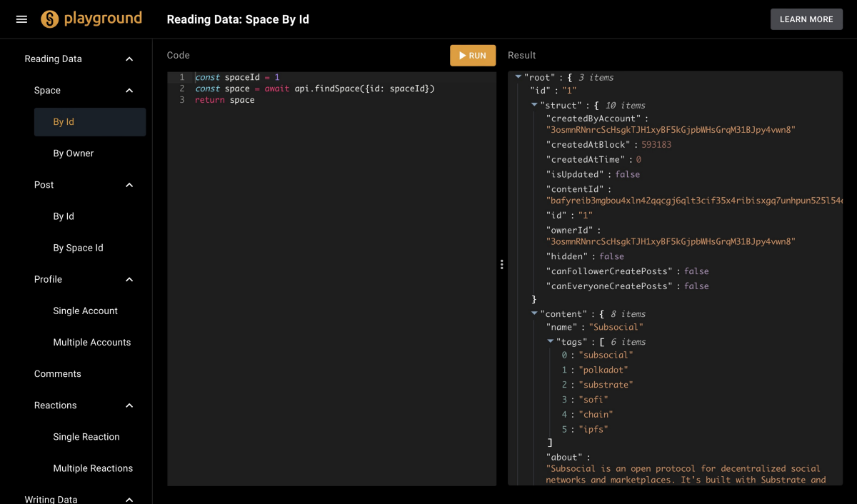Screen dimensions: 857x504
Task: Collapse the struct JSON node triangle
Action: (534, 105)
